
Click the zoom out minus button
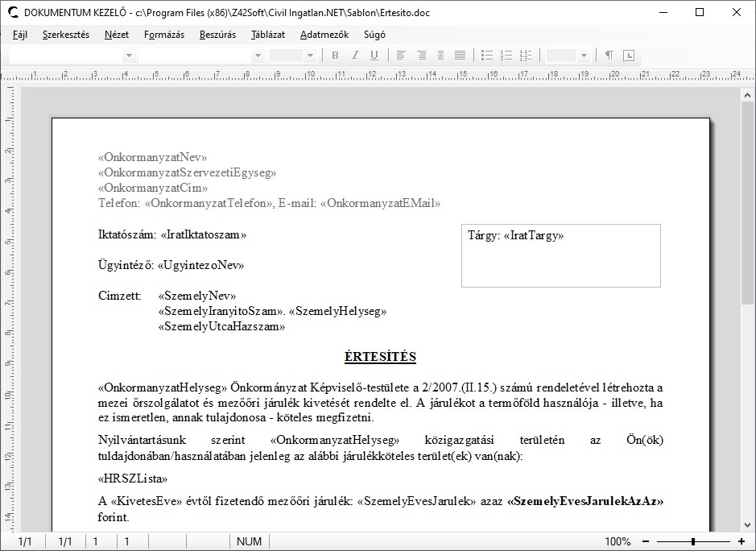[x=646, y=541]
